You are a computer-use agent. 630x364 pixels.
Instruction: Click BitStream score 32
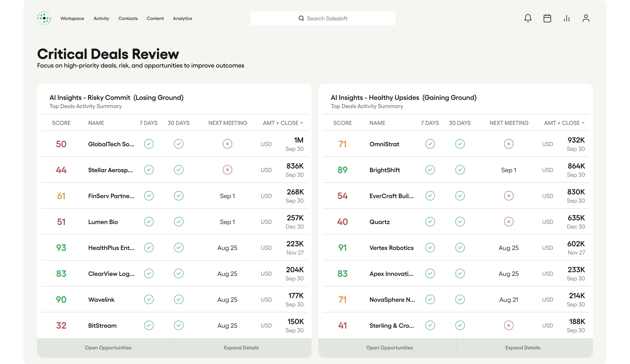pyautogui.click(x=61, y=325)
